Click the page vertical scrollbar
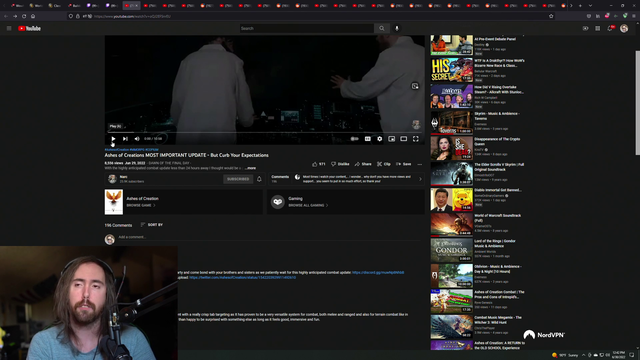The width and height of the screenshot is (640, 360). (637, 103)
